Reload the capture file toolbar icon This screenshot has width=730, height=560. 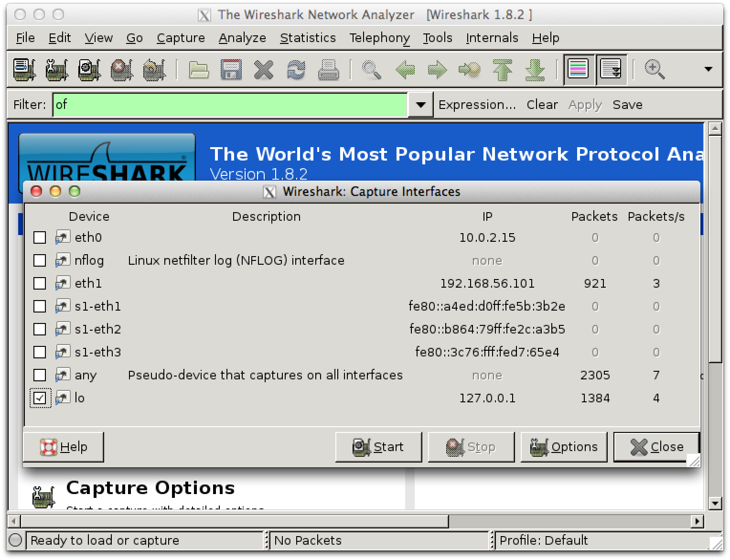coord(296,70)
